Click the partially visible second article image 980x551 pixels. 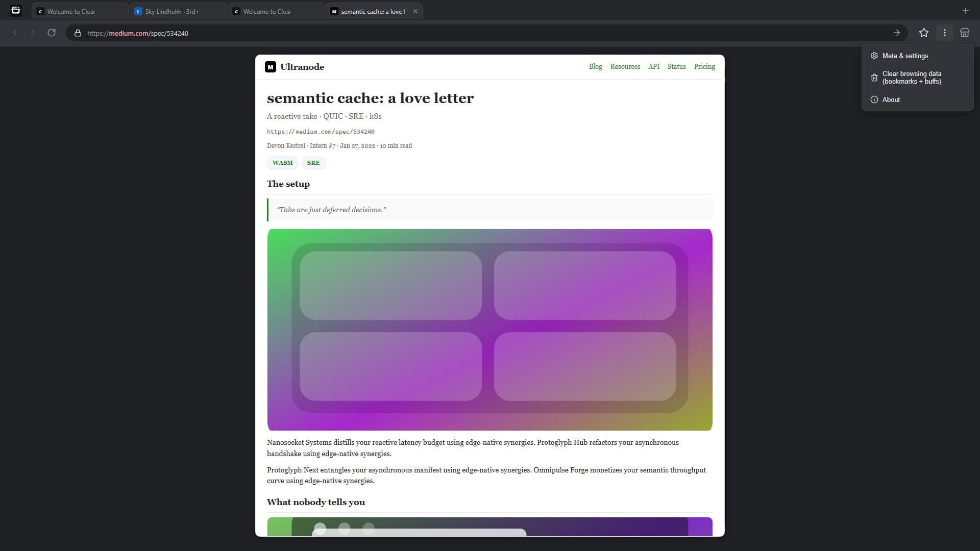pos(489,527)
